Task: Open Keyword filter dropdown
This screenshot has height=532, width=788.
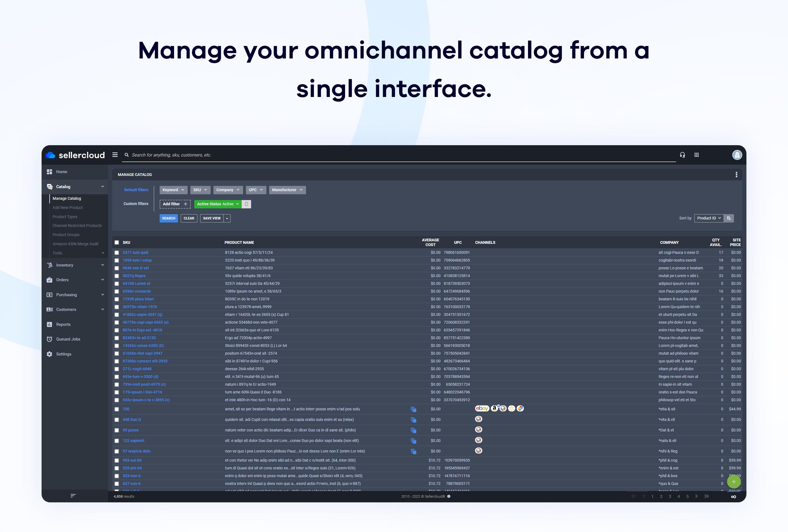Action: point(173,190)
